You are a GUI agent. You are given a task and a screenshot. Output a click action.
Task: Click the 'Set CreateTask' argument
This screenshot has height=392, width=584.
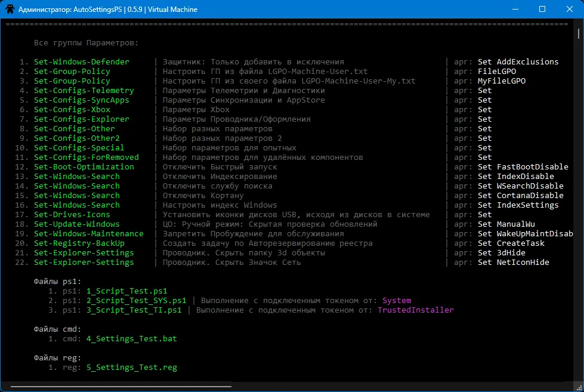pos(511,243)
